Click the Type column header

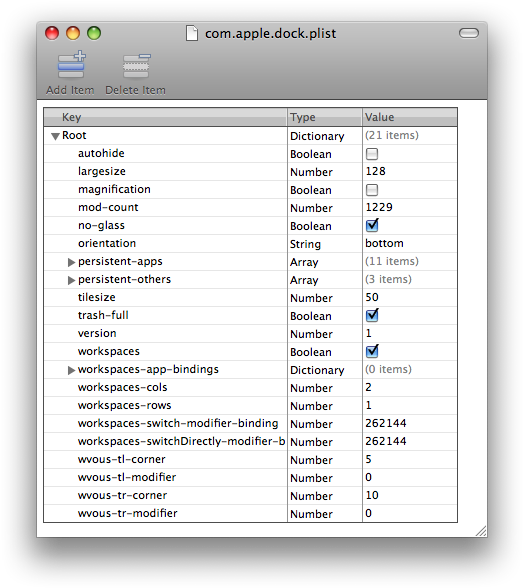325,117
